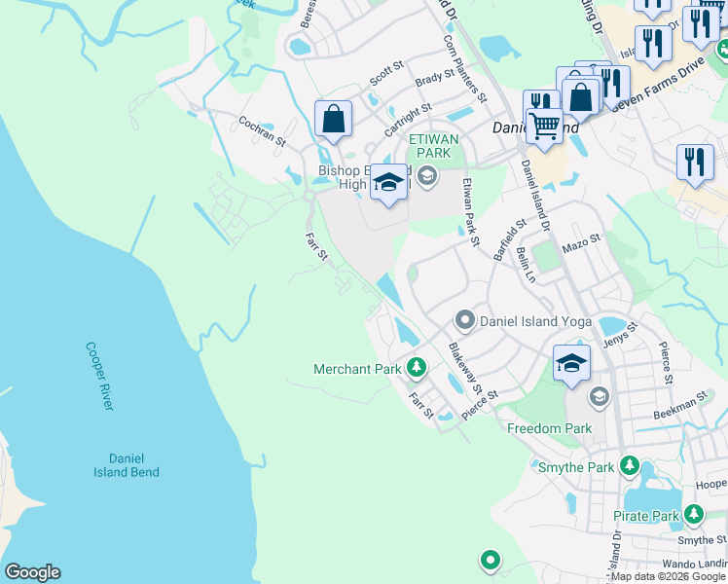The width and height of the screenshot is (728, 584).
Task: Select the Pirate Park label
Action: click(x=646, y=516)
